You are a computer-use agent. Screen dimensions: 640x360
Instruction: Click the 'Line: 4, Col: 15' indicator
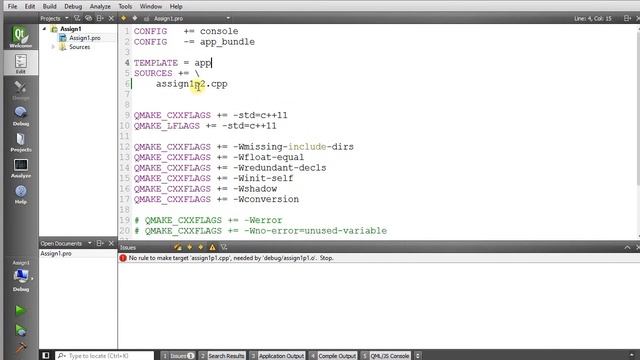coord(593,18)
